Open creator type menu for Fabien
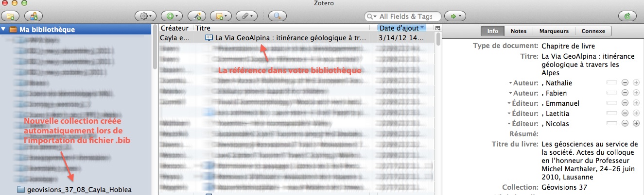 [x=523, y=93]
